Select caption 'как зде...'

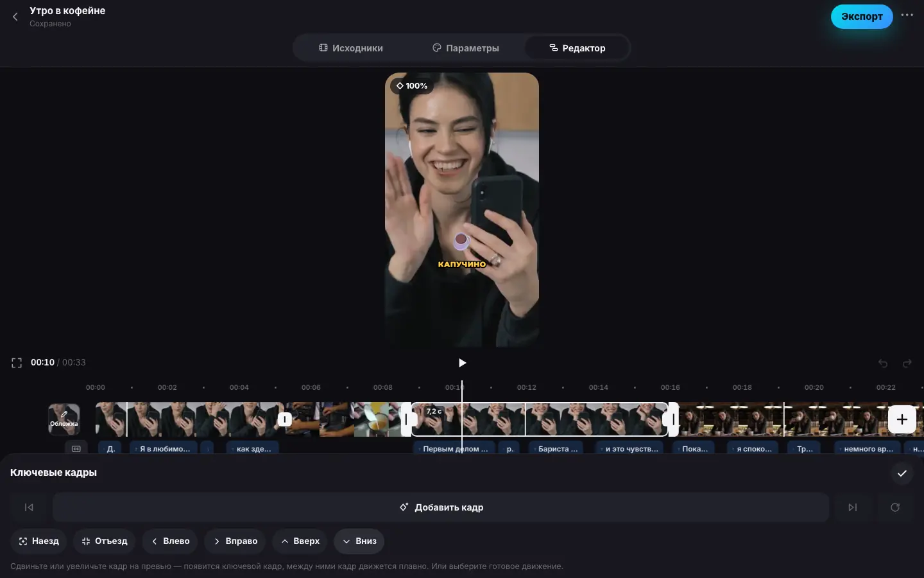click(x=253, y=449)
